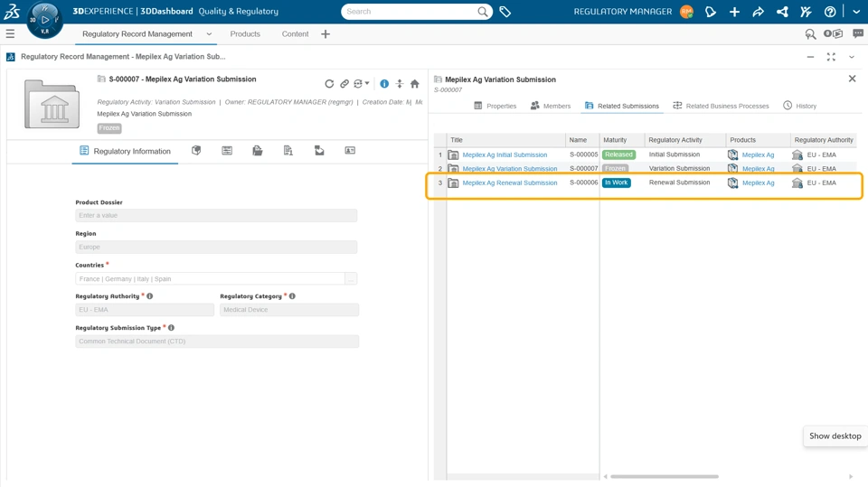Open the Related Business Processes tab
Image resolution: width=868 pixels, height=487 pixels.
(x=721, y=106)
